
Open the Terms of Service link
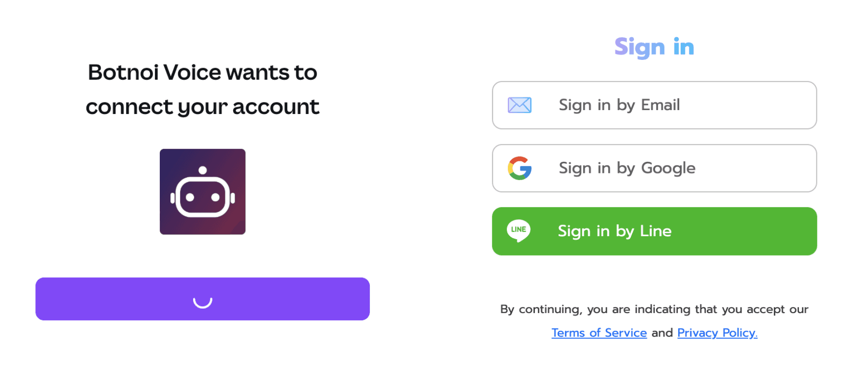point(599,333)
